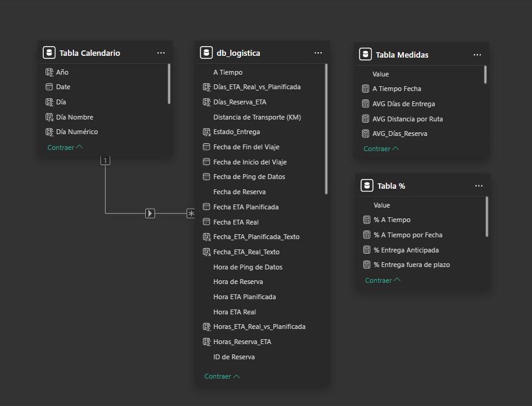
Task: Open the Tabla % more options menu
Action: 479,186
